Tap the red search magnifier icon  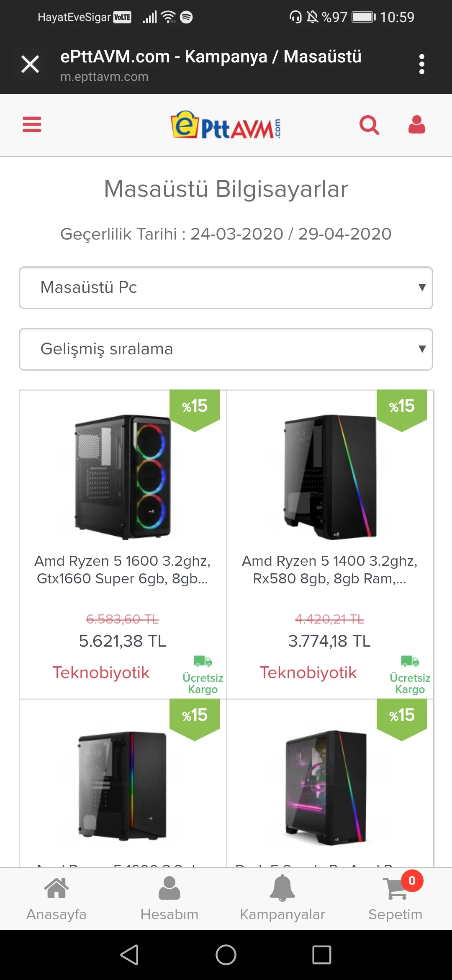[369, 125]
